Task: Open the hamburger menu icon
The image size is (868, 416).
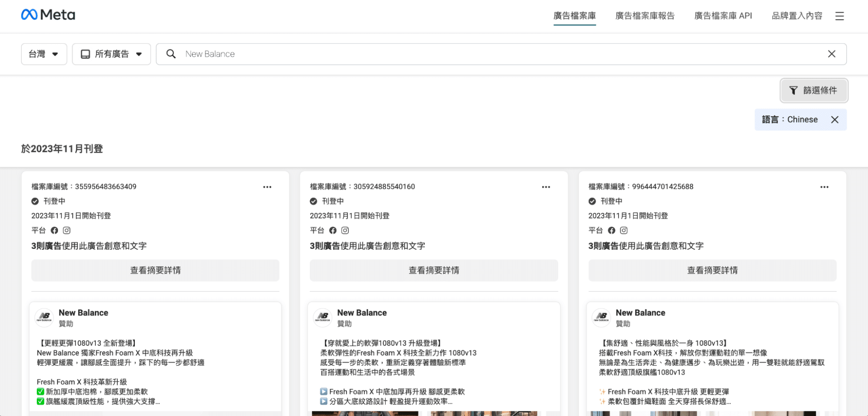Action: tap(840, 16)
